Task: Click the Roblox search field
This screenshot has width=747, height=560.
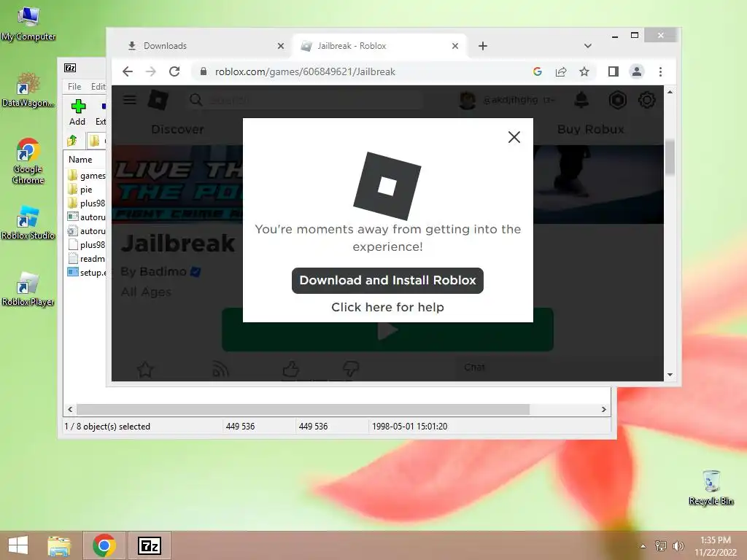Action: point(305,100)
